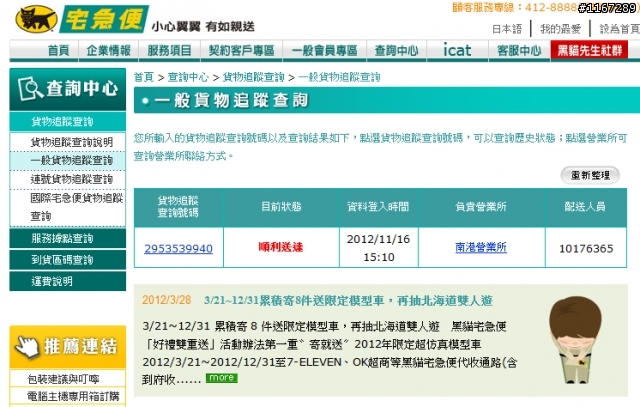The width and height of the screenshot is (640, 407).
Task: Click the 配送人員 column header
Action: pos(585,207)
